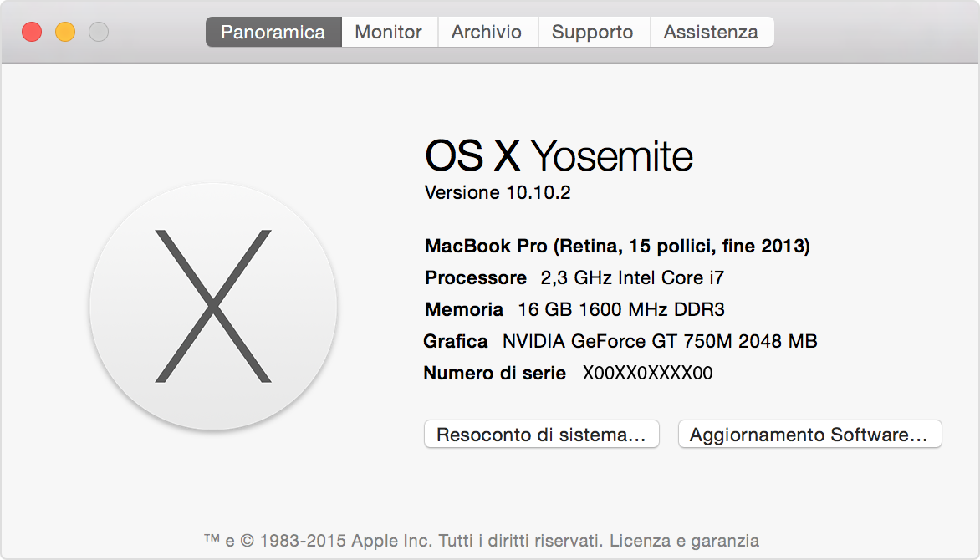Click the Aggiornamento Software button
Viewport: 980px width, 560px height.
coord(809,435)
